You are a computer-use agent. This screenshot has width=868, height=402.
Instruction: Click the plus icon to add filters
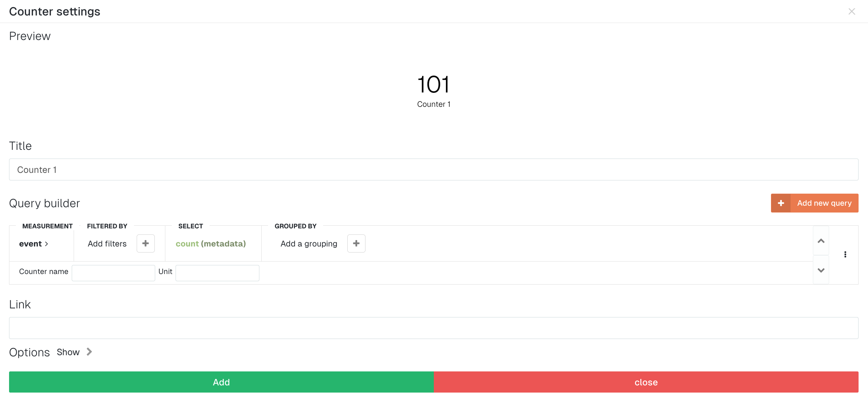point(146,243)
